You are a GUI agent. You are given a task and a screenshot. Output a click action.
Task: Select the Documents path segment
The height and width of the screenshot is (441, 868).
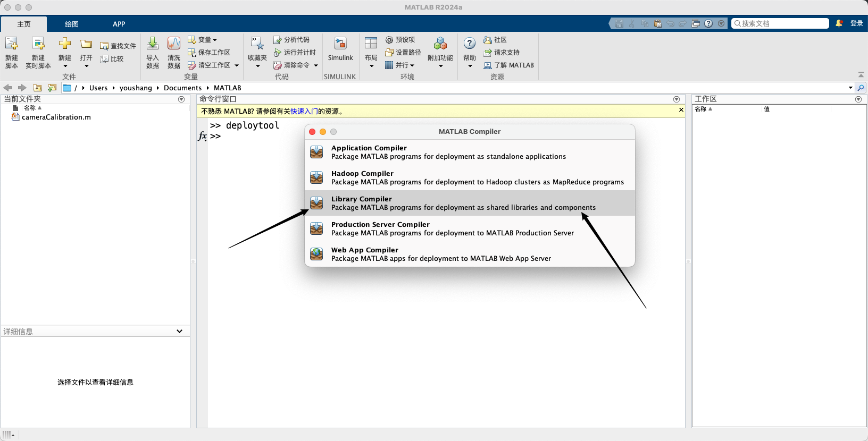[x=182, y=88]
